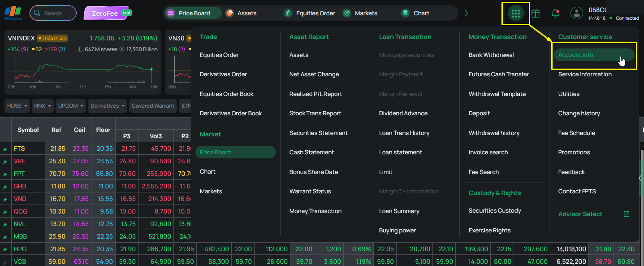This screenshot has width=644, height=266.
Task: Collapse the right side panel arrow
Action: click(x=640, y=179)
